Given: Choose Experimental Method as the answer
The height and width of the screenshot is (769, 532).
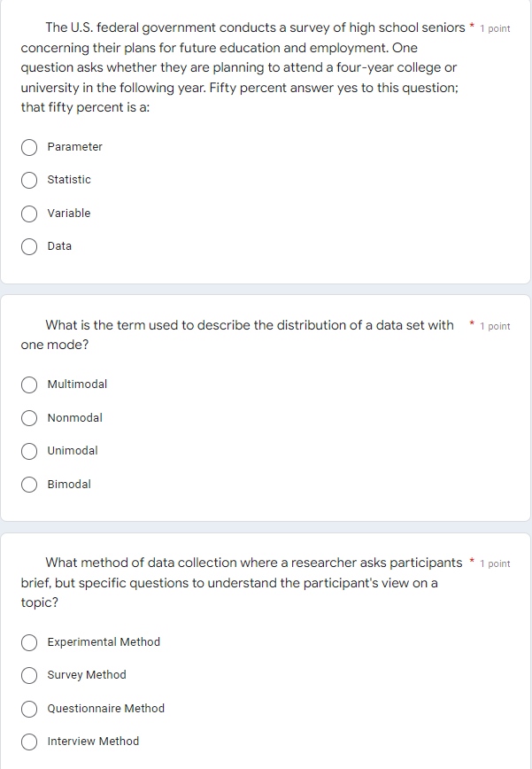Looking at the screenshot, I should [29, 642].
